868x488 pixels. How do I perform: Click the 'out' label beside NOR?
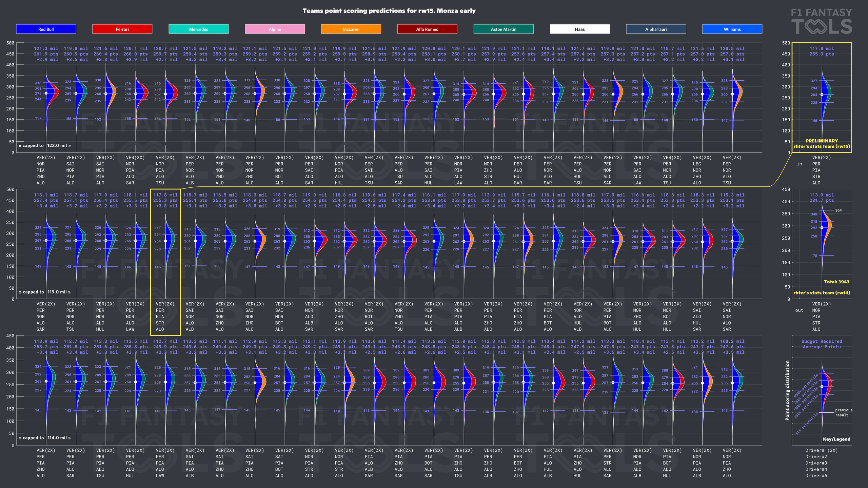click(799, 310)
